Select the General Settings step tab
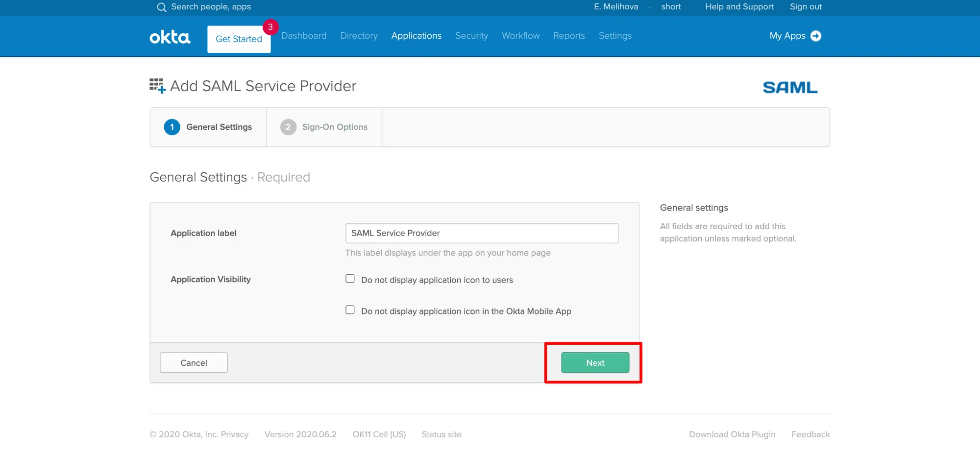The height and width of the screenshot is (476, 980). tap(208, 127)
